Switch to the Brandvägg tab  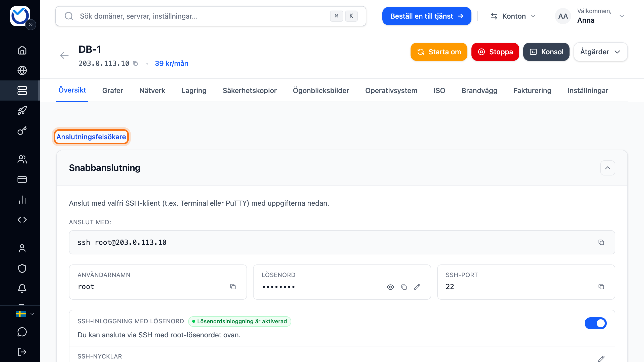point(479,90)
